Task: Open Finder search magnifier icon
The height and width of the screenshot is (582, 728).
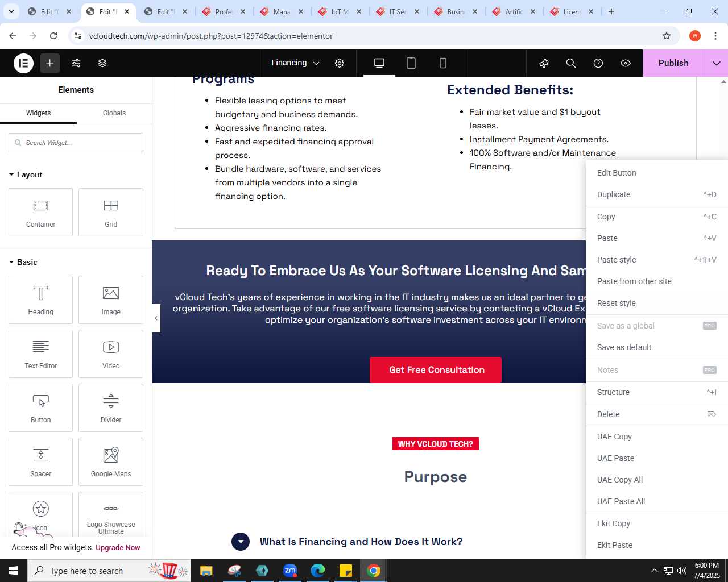Action: [571, 63]
